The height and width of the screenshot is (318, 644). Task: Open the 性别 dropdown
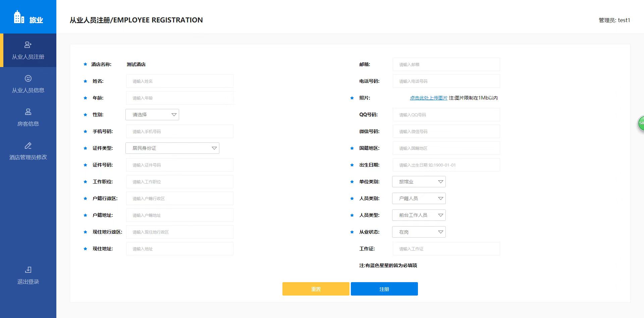[x=152, y=115]
